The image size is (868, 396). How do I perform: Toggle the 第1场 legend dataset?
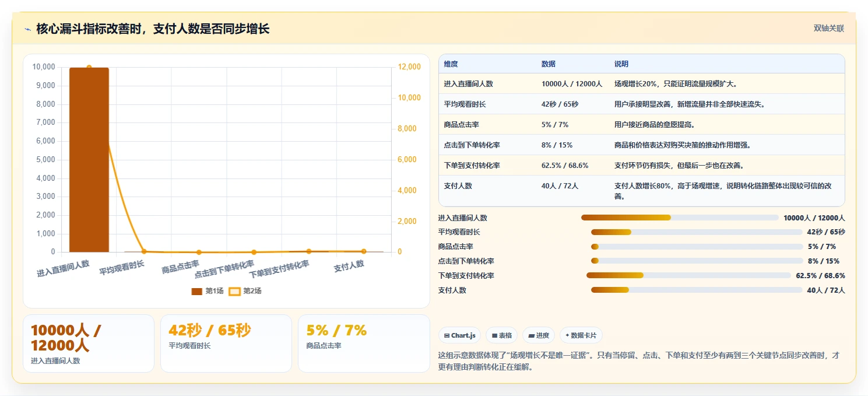208,291
